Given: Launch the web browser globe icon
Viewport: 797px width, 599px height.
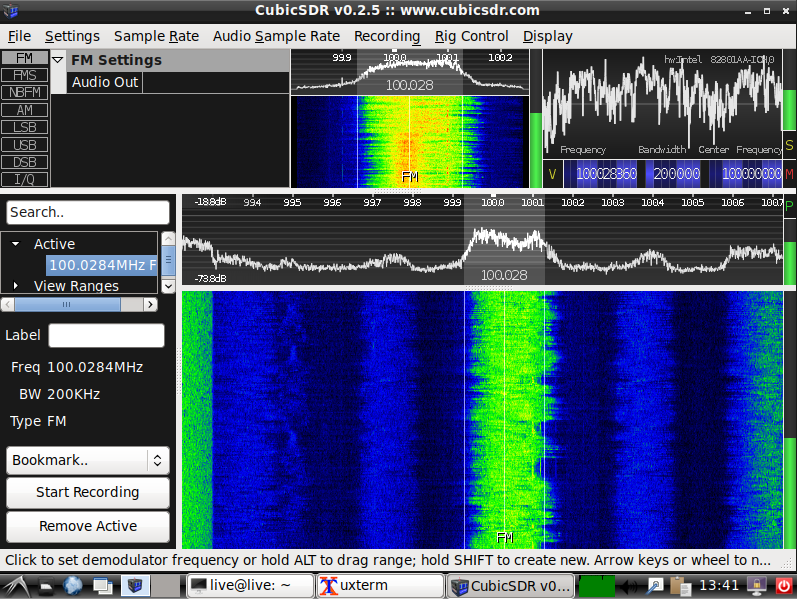Looking at the screenshot, I should (73, 586).
